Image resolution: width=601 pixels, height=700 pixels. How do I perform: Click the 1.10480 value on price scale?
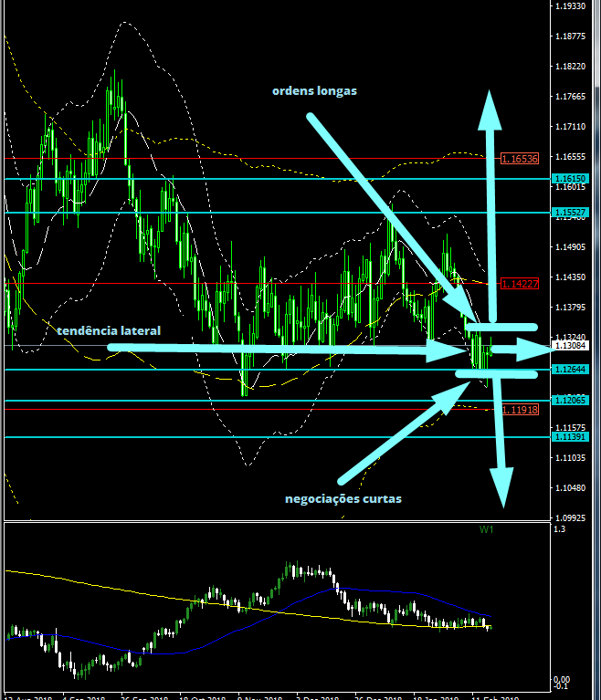click(x=570, y=487)
